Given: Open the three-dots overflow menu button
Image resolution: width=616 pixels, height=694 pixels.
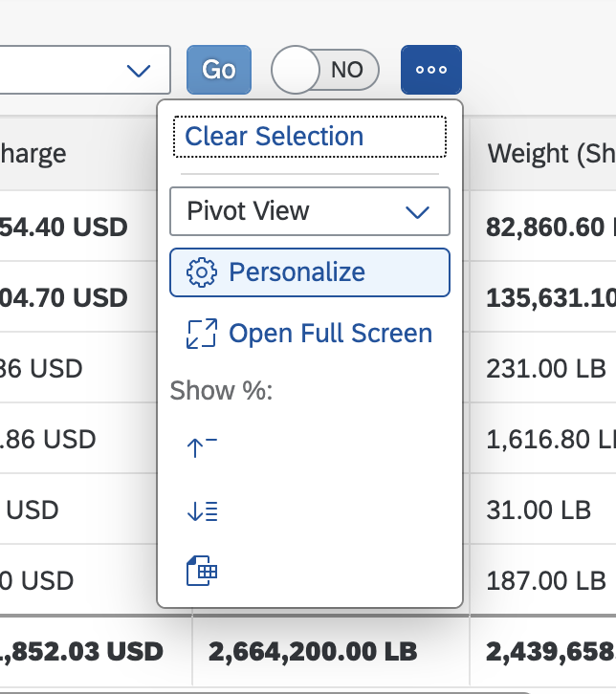Looking at the screenshot, I should click(x=431, y=70).
